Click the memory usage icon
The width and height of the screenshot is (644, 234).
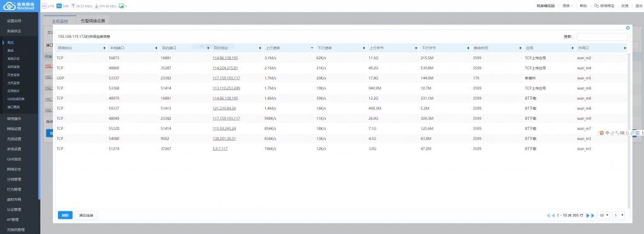point(59,6)
